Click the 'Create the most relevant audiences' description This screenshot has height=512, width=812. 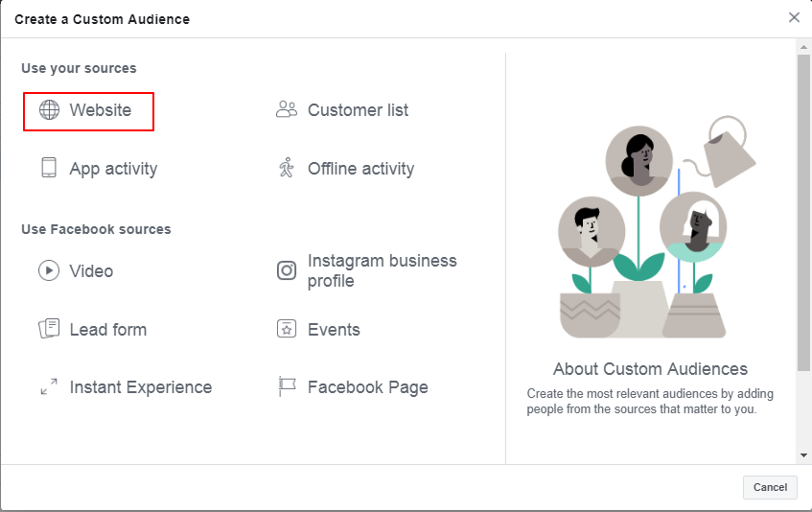650,401
